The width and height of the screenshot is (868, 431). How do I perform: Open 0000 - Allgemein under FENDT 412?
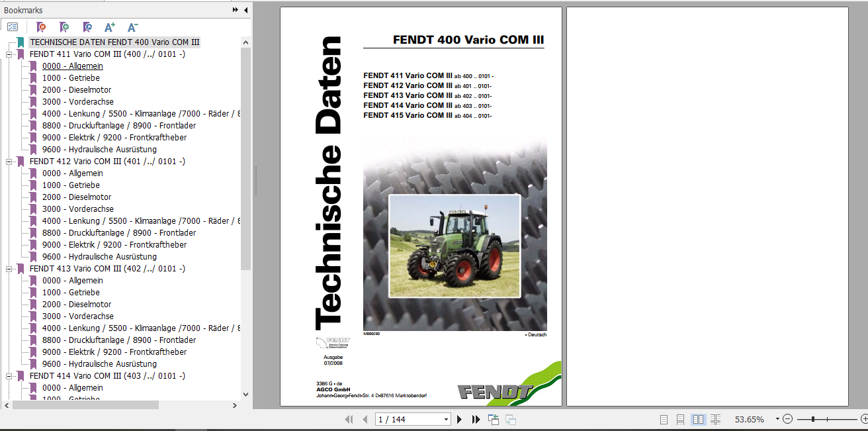point(73,173)
